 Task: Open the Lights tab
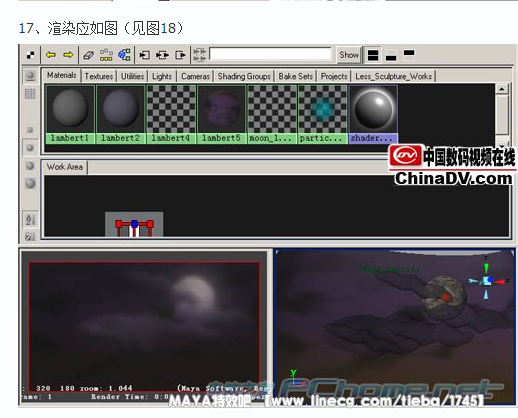click(x=162, y=76)
